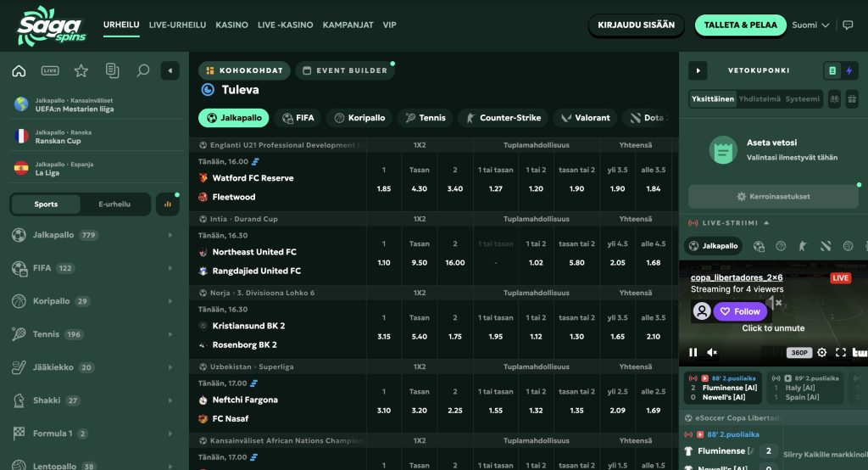This screenshot has width=868, height=470.
Task: Open the home icon in the sidebar
Action: [19, 71]
